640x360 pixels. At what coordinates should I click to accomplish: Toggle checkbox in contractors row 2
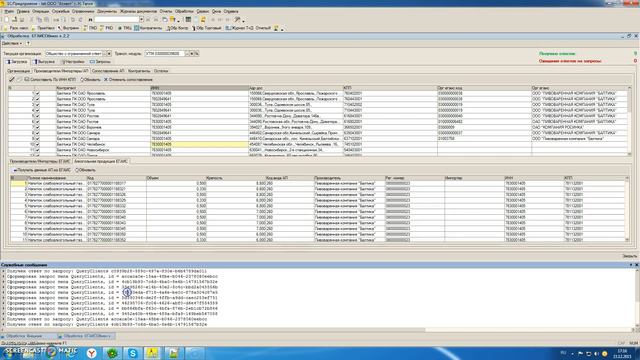tap(37, 99)
